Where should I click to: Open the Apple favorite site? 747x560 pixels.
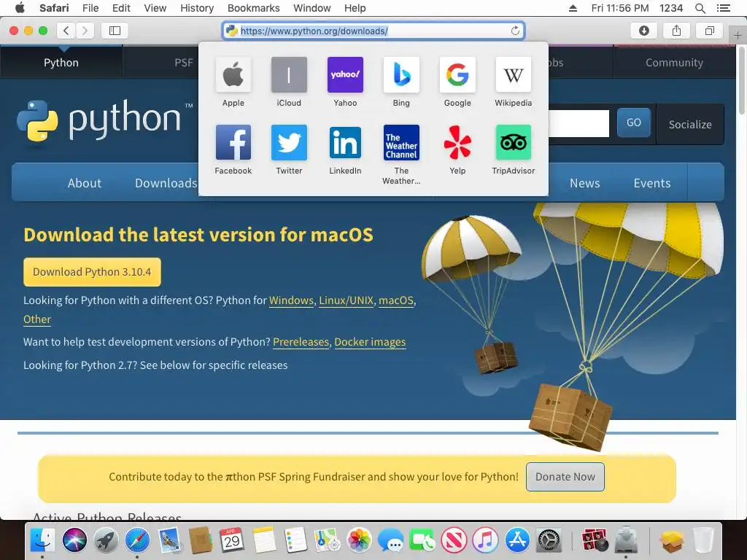pyautogui.click(x=233, y=75)
